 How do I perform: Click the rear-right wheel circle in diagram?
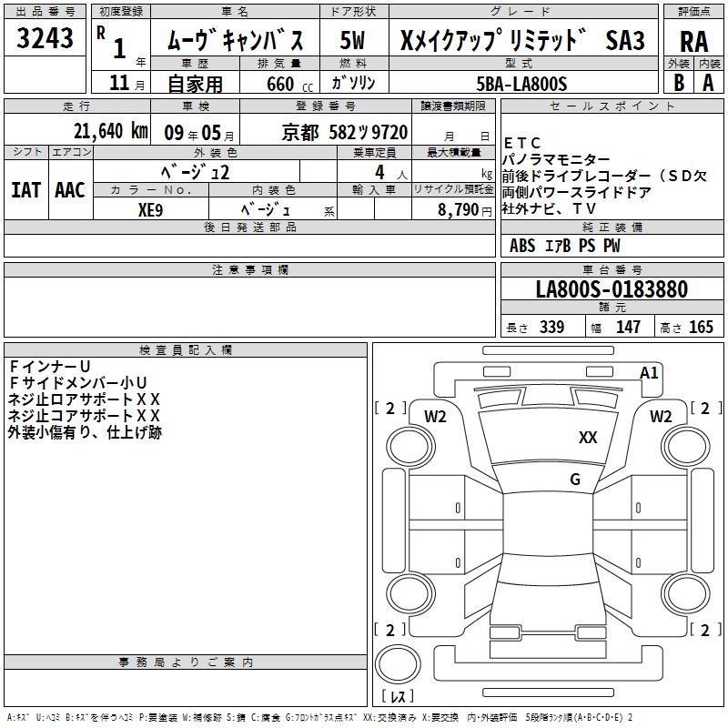point(686,593)
